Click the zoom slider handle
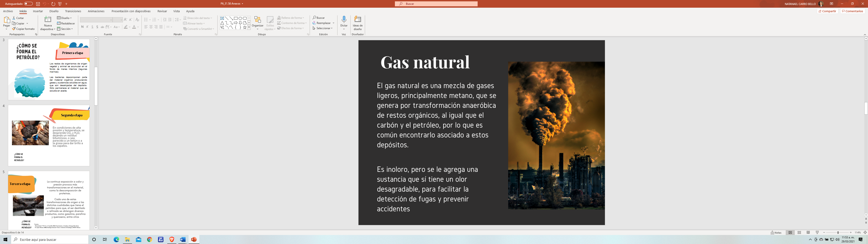868x244 pixels. [x=838, y=232]
